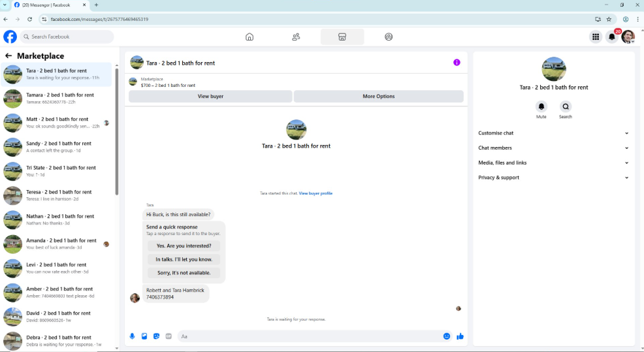Screen dimensions: 644x352
Task: Open Tara 2 bed 1 bath conversation
Action: [56, 74]
